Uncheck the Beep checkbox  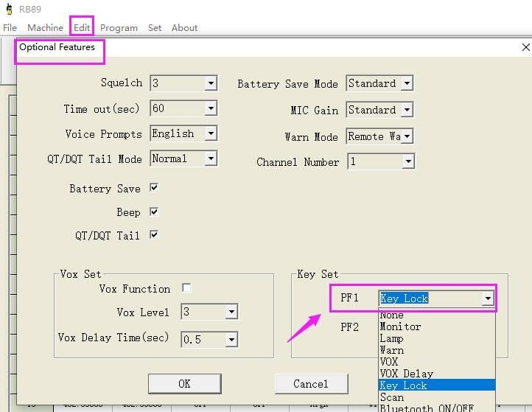coord(154,212)
